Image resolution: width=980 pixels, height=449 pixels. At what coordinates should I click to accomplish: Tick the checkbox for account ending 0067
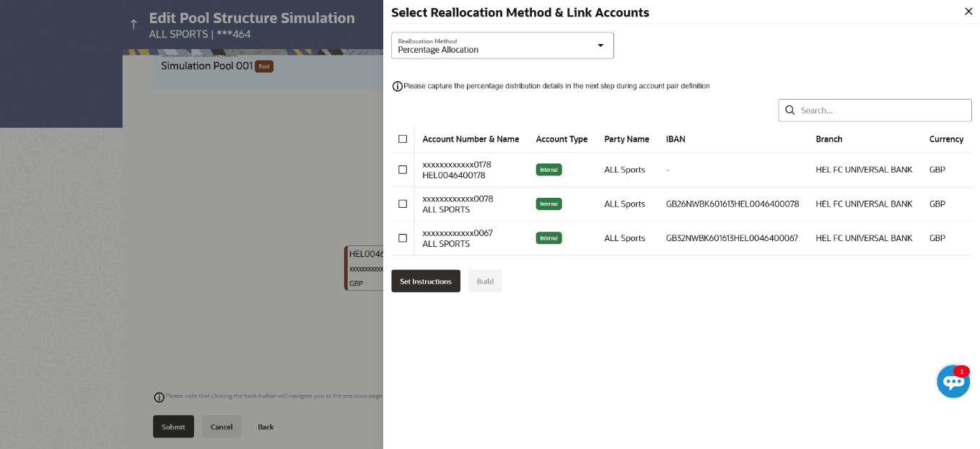(x=403, y=237)
